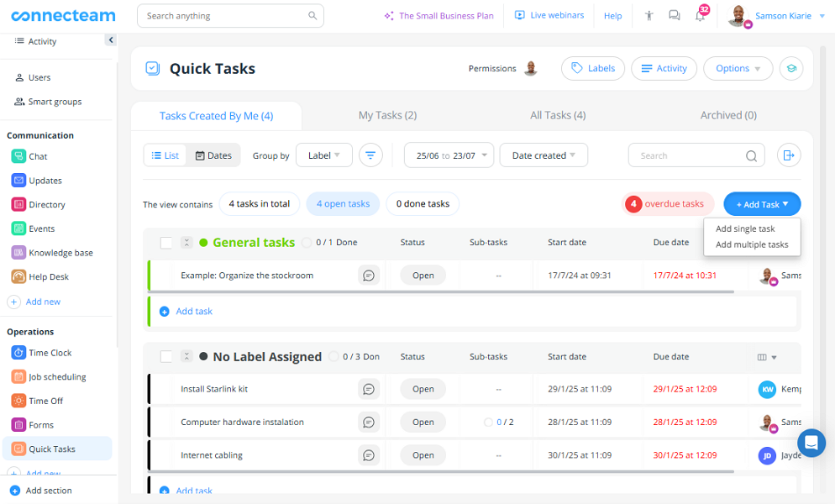Open the Group by Label dropdown
This screenshot has width=835, height=504.
click(323, 155)
